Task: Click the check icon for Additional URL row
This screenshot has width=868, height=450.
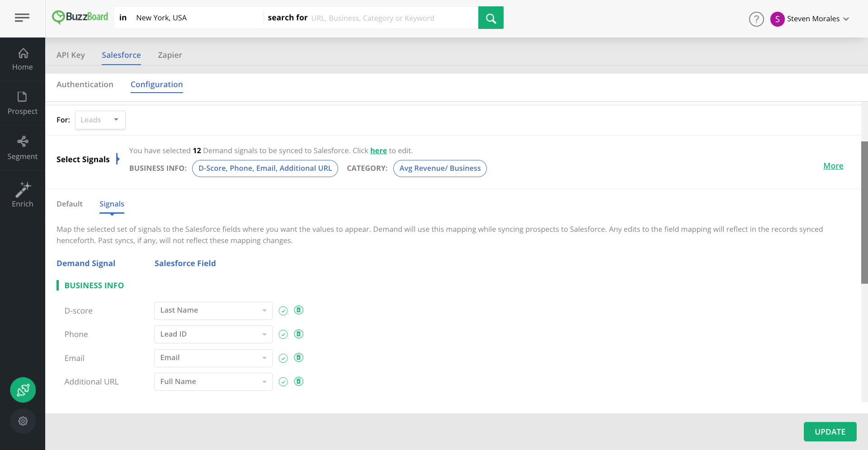Action: pos(283,382)
